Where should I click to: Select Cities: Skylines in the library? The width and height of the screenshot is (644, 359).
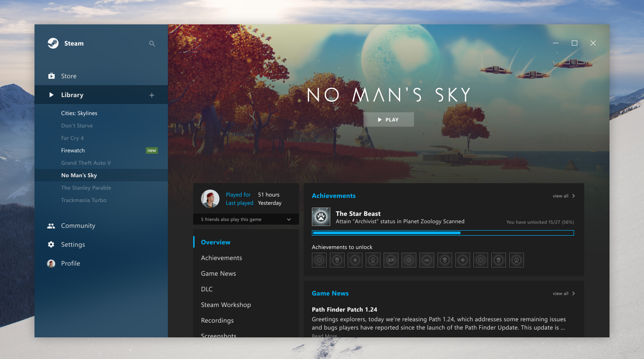pos(79,113)
